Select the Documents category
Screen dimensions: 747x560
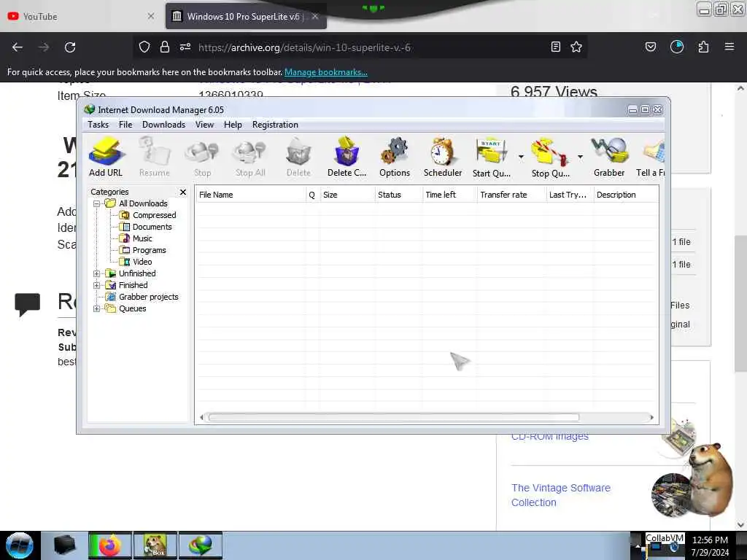tap(152, 227)
